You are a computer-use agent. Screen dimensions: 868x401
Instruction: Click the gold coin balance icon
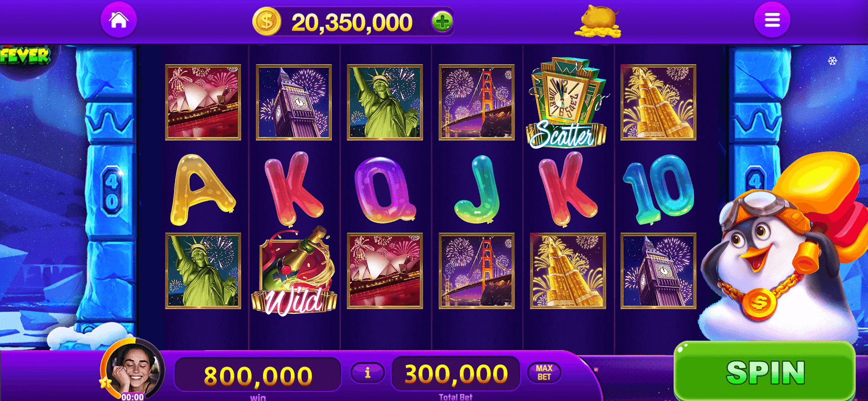(267, 22)
